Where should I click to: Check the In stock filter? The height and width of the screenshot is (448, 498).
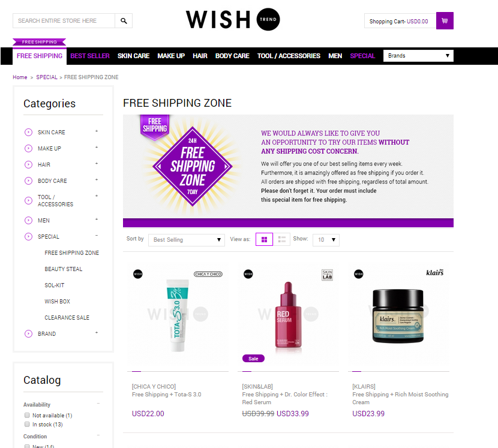28,424
